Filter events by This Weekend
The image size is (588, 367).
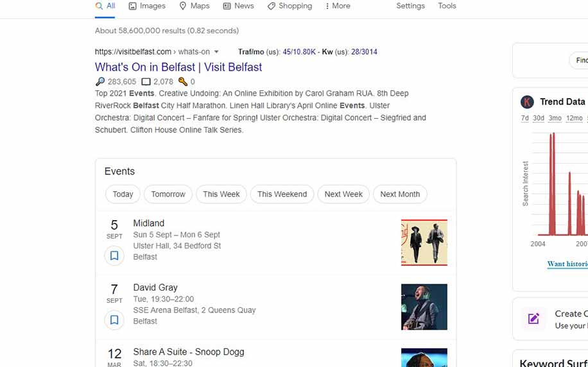pyautogui.click(x=282, y=194)
